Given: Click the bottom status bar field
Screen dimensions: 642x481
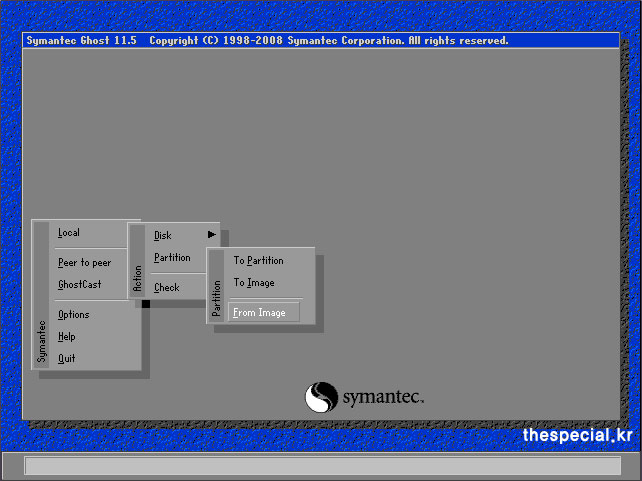Looking at the screenshot, I should click(x=323, y=466).
